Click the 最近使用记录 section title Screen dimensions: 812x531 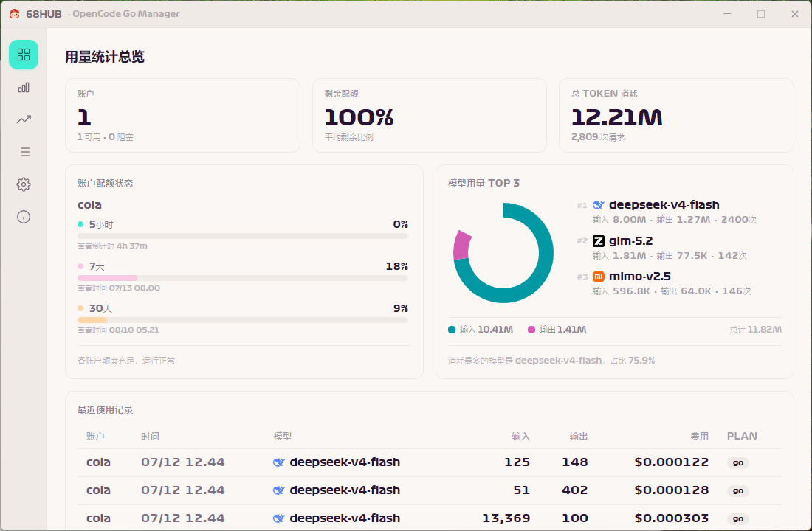click(105, 410)
